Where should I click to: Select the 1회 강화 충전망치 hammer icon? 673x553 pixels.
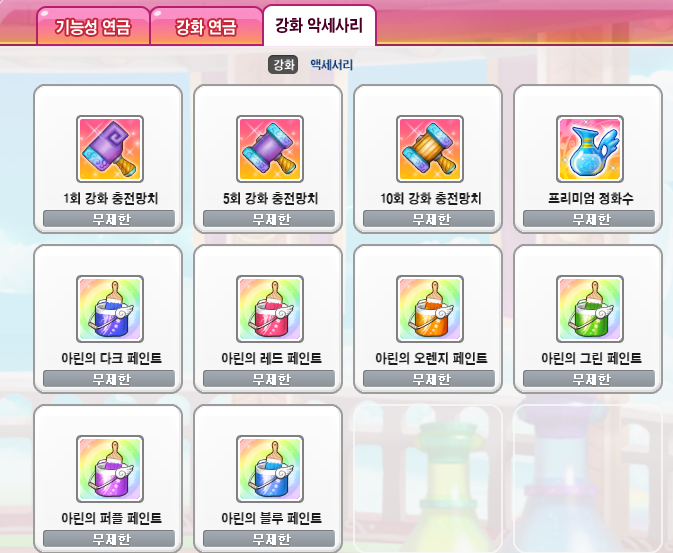tap(110, 149)
